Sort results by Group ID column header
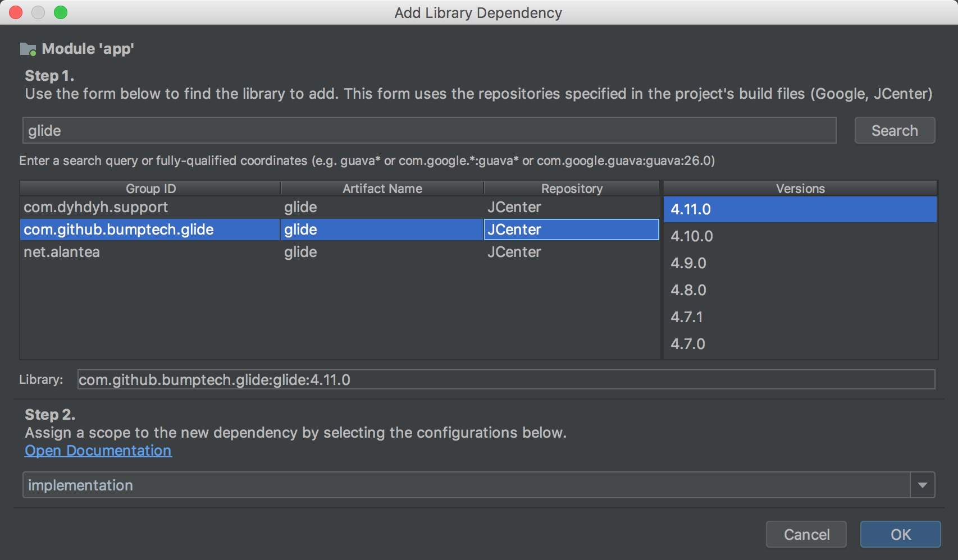 coord(150,189)
